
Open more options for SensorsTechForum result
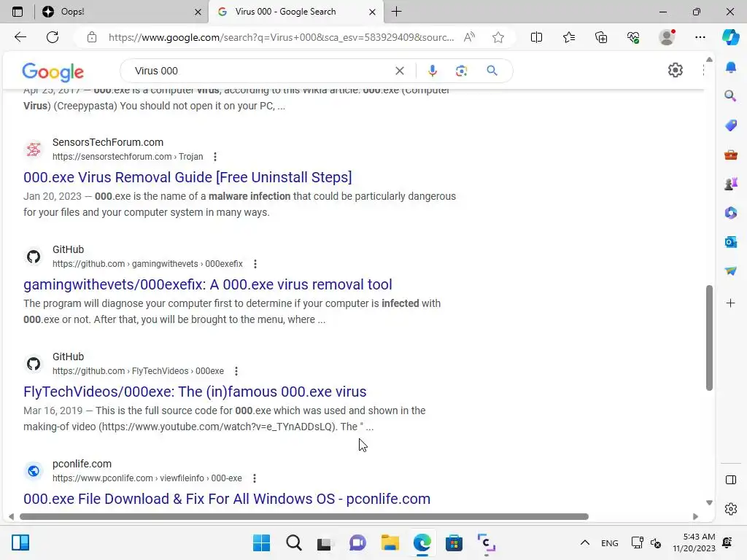coord(215,157)
